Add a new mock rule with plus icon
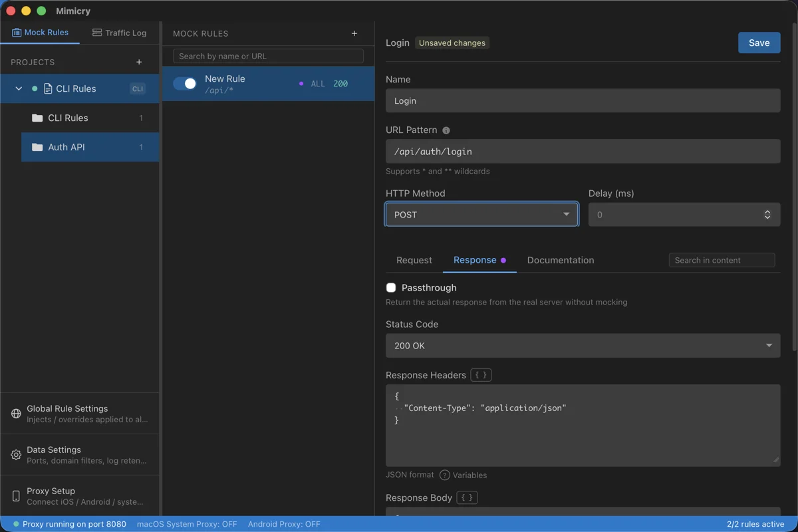The width and height of the screenshot is (798, 532). tap(354, 33)
